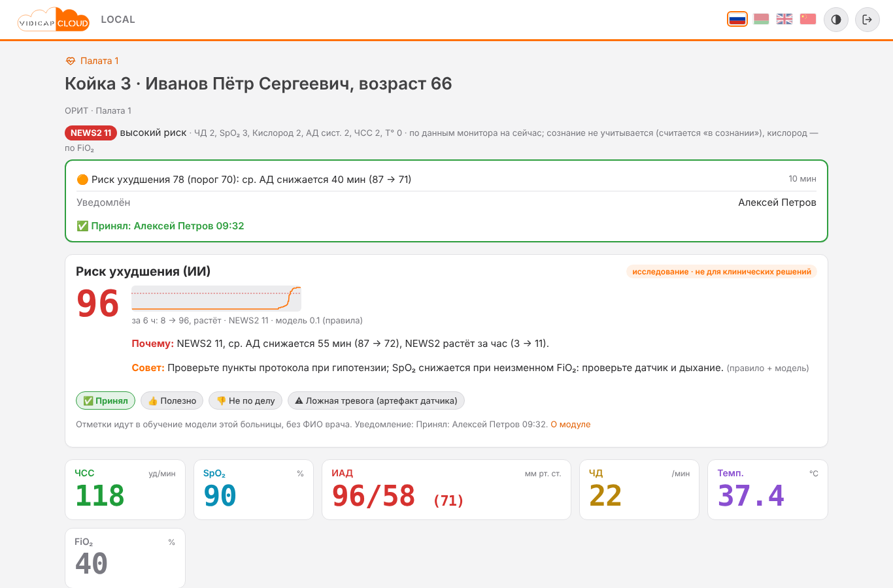Image resolution: width=893 pixels, height=588 pixels.
Task: Click the Совет: recommendation line
Action: (x=470, y=368)
